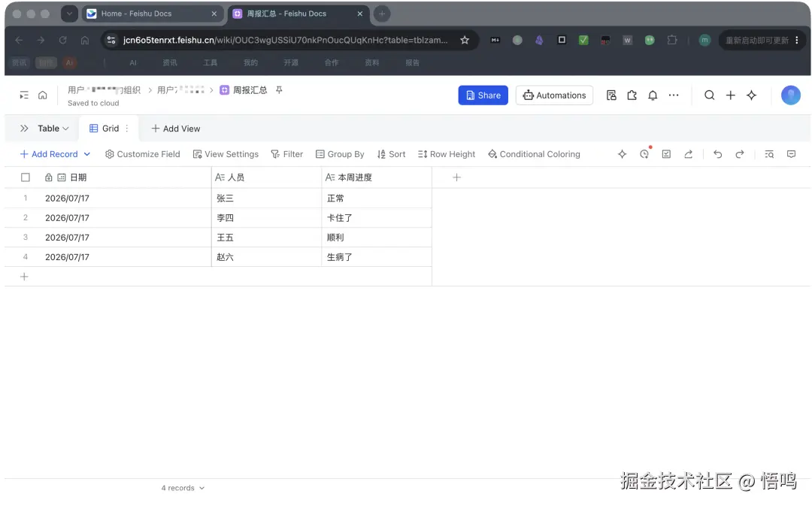Open the extensions puzzle icon in Feishu header
This screenshot has width=812, height=506.
click(x=632, y=95)
